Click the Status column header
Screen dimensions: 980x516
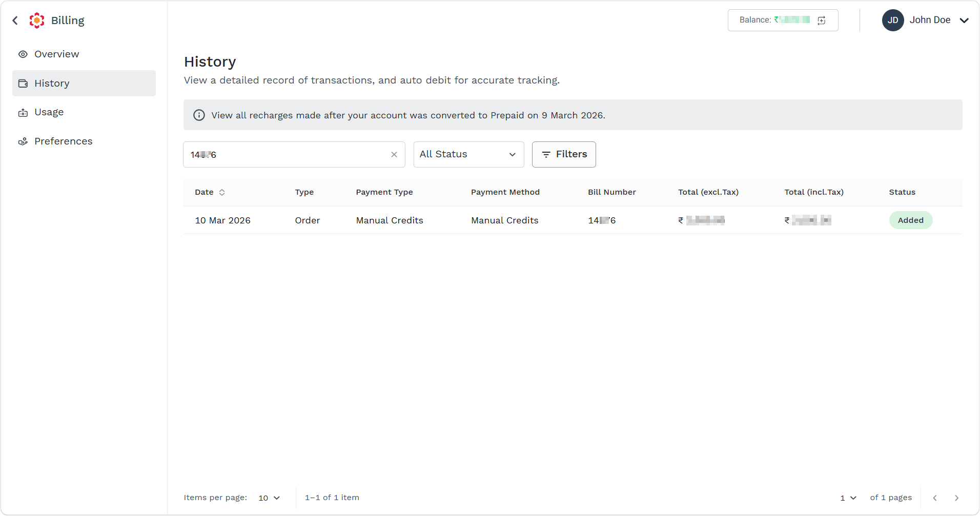(902, 192)
